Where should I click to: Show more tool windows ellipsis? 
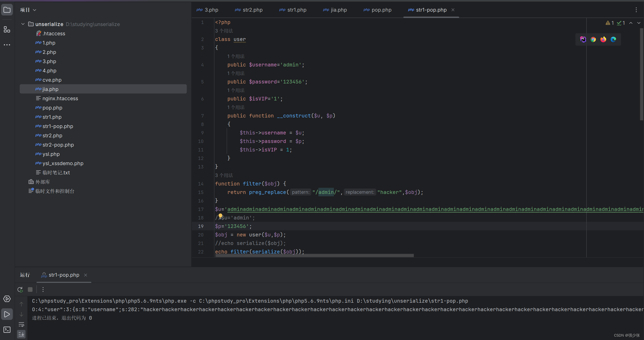(7, 45)
